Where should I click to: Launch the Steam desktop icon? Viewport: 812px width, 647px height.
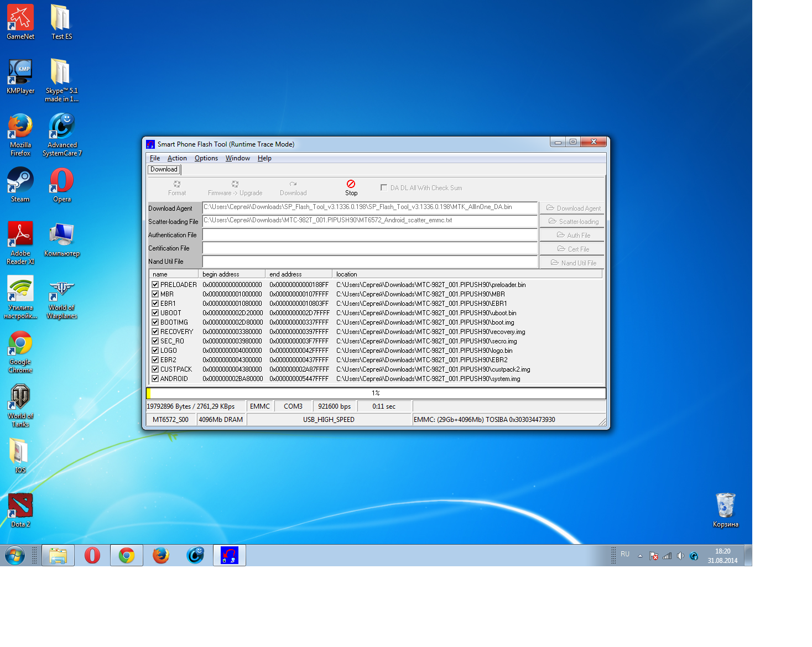click(20, 184)
